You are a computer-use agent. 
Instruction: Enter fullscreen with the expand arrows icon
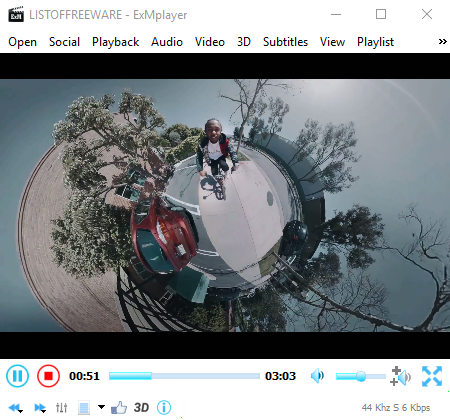pos(432,376)
